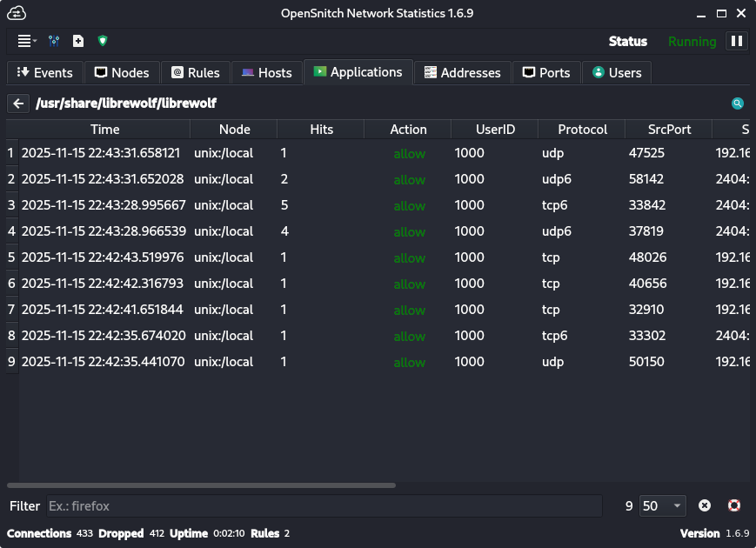Click the new rule document icon

pyautogui.click(x=78, y=41)
